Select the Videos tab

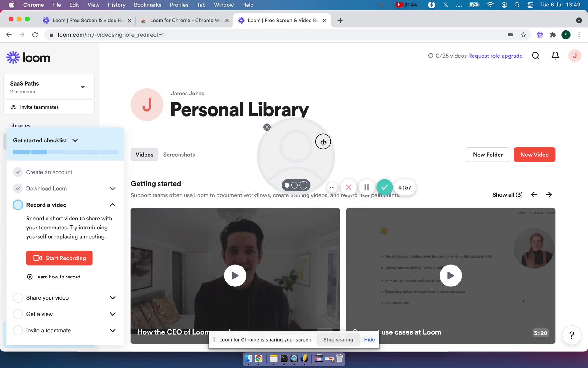144,154
